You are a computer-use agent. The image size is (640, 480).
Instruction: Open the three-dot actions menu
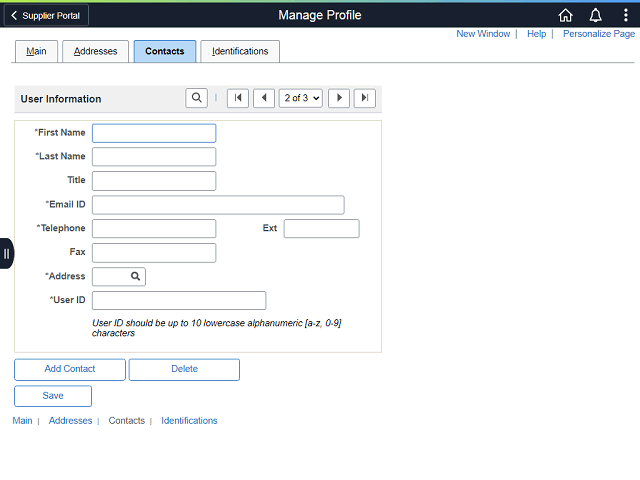[625, 16]
